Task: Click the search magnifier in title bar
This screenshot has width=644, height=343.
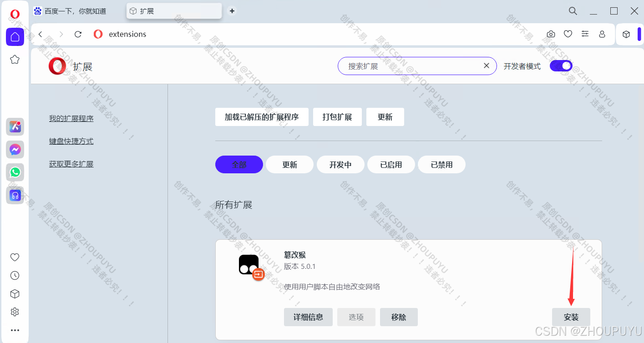Action: point(573,11)
